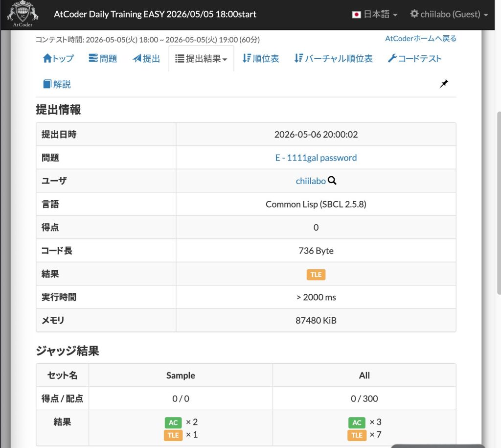Click the TLE badge in the 結果 row
Screen dimensions: 501x448
[316, 275]
